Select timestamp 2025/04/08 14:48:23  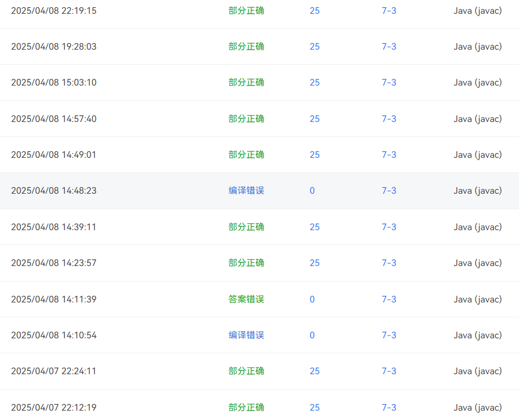coord(53,190)
